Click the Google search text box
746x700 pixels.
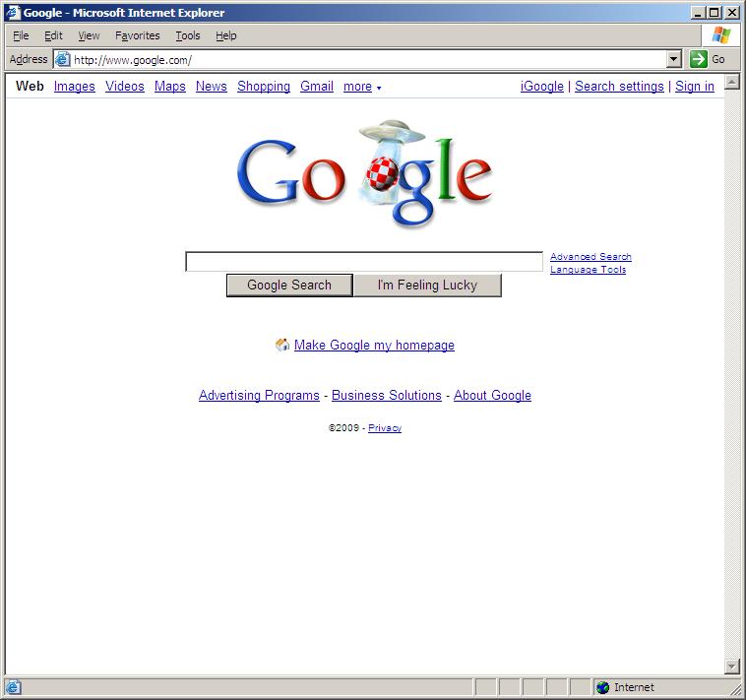click(x=364, y=262)
